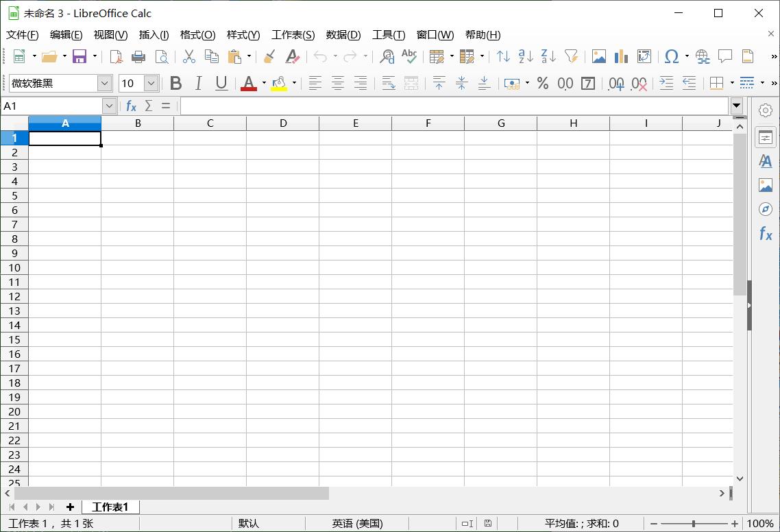The image size is (780, 532).
Task: Open Undo history dropdown arrow
Action: pyautogui.click(x=335, y=56)
